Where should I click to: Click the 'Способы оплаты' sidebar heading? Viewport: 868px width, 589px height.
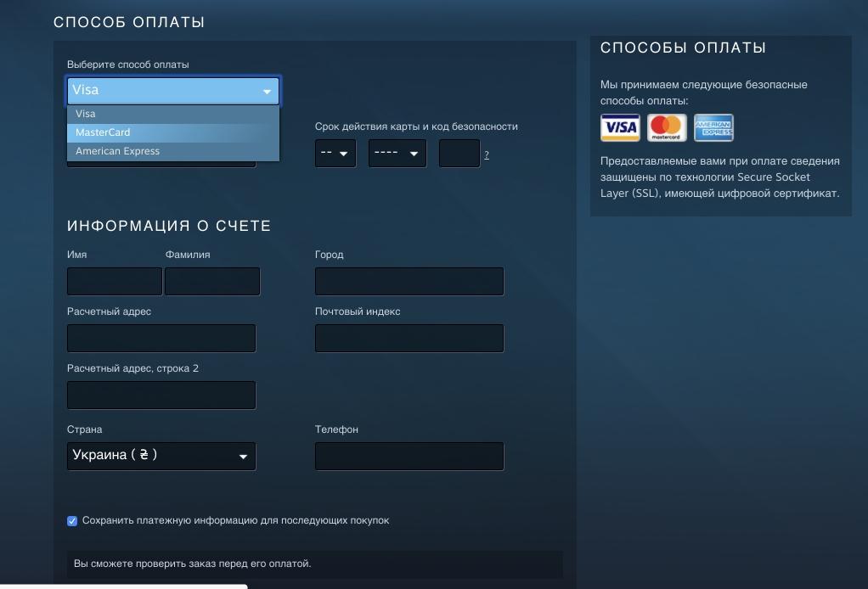click(683, 48)
